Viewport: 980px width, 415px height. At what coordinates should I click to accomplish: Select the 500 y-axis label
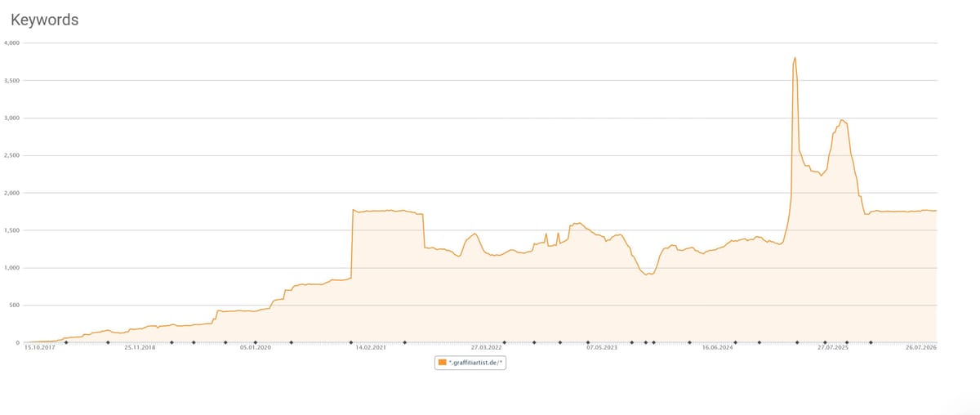click(15, 306)
